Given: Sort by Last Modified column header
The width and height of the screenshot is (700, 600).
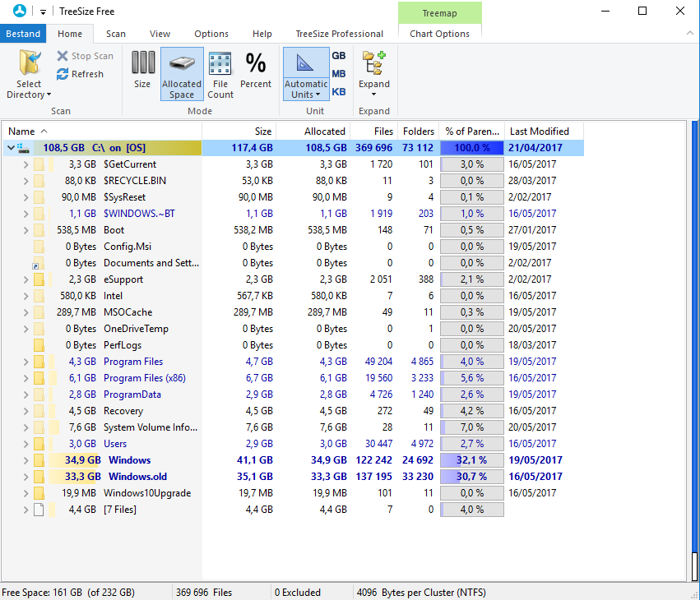Looking at the screenshot, I should (x=545, y=132).
